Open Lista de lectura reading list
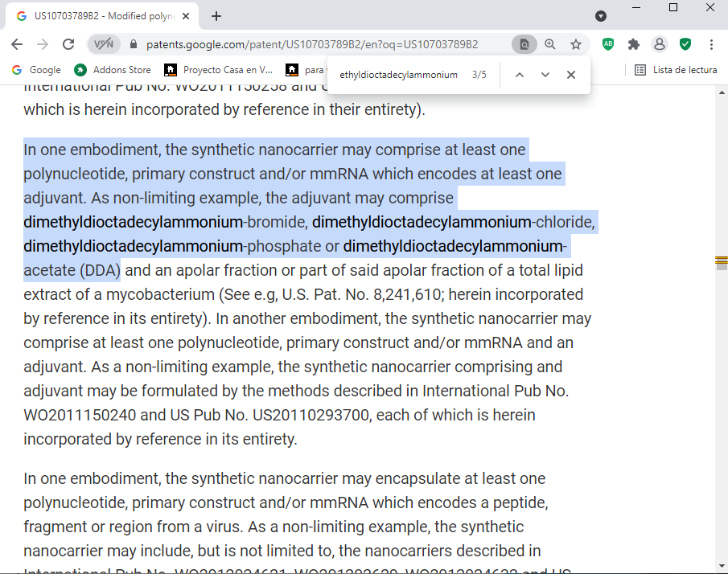The image size is (728, 574). tap(676, 70)
